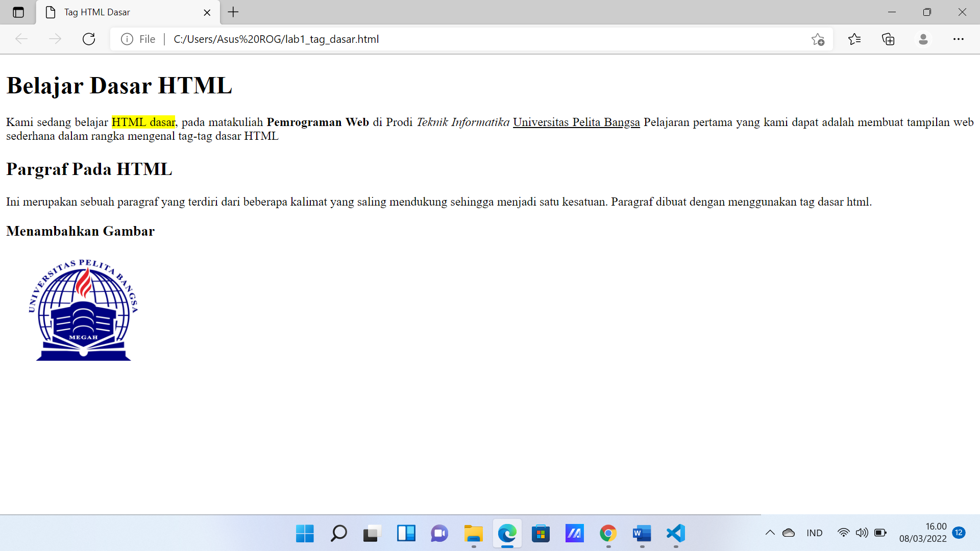
Task: Refresh the current page
Action: click(89, 39)
